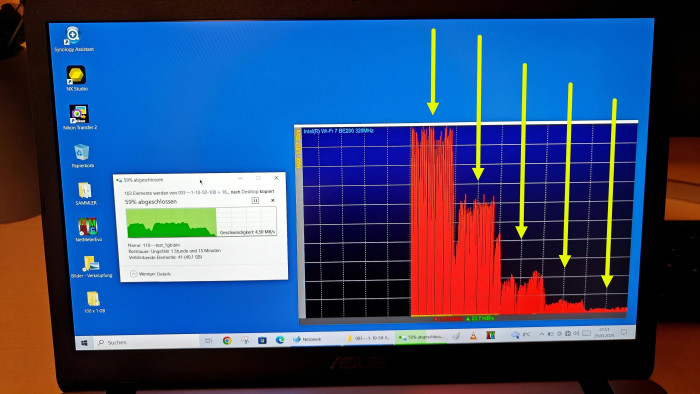Click the 59% abgeschlossen heading text
The height and width of the screenshot is (394, 700).
150,202
